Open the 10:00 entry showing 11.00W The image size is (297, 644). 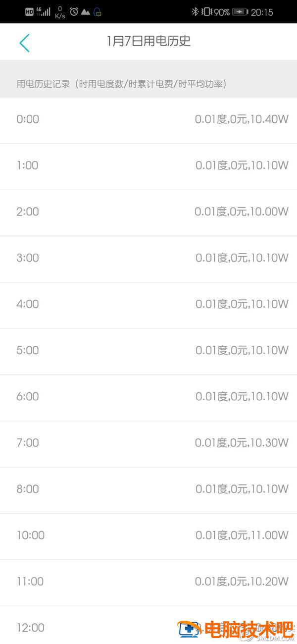(x=148, y=536)
